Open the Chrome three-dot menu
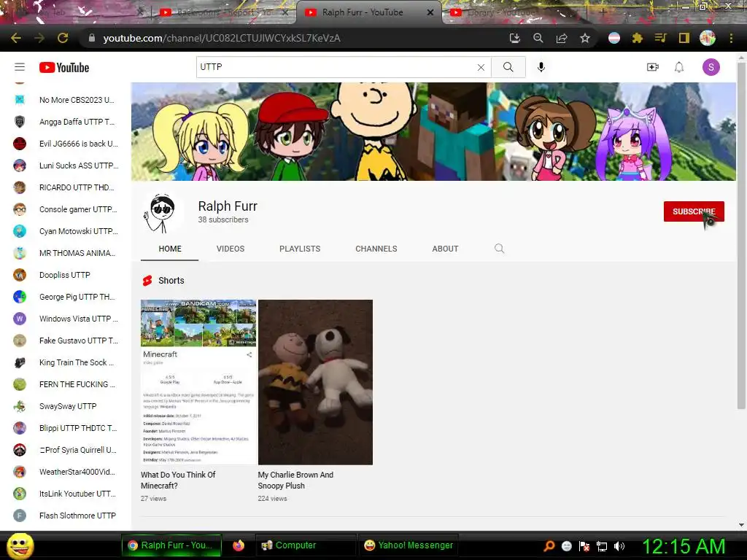The image size is (747, 560). click(x=731, y=38)
